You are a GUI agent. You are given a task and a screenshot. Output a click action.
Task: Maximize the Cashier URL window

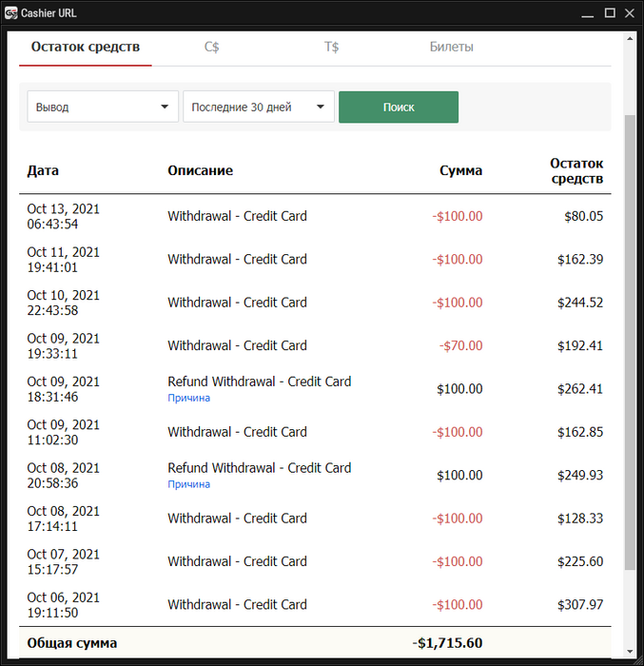click(x=610, y=12)
